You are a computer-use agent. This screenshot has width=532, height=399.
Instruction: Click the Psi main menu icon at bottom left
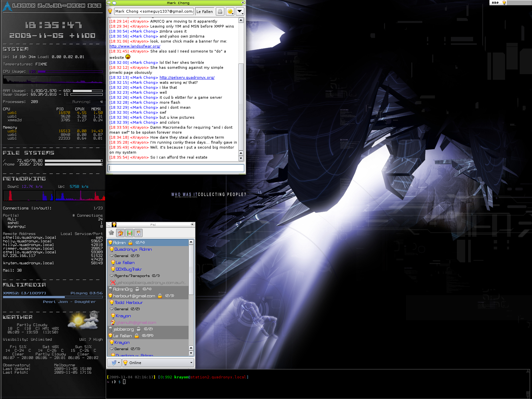(114, 363)
